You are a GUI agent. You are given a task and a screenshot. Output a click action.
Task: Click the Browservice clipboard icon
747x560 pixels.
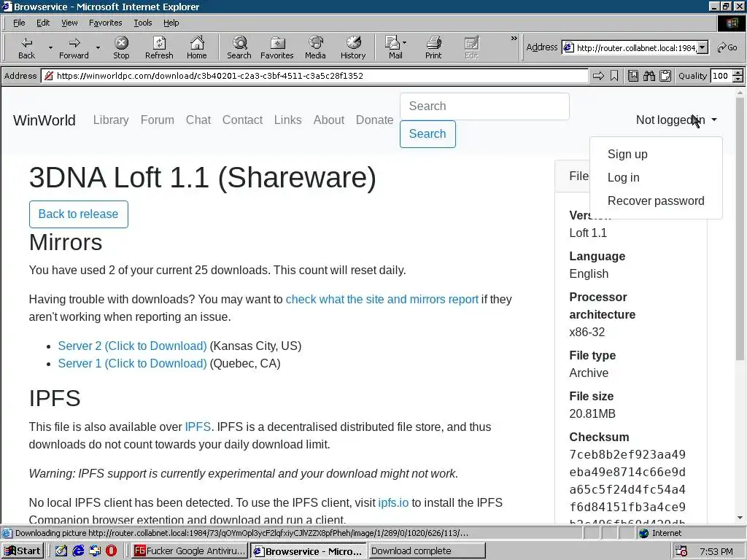pyautogui.click(x=665, y=76)
